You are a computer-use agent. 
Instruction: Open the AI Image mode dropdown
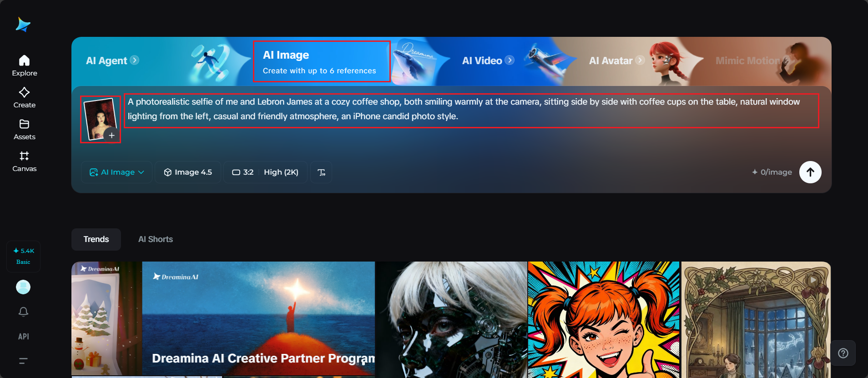(117, 172)
